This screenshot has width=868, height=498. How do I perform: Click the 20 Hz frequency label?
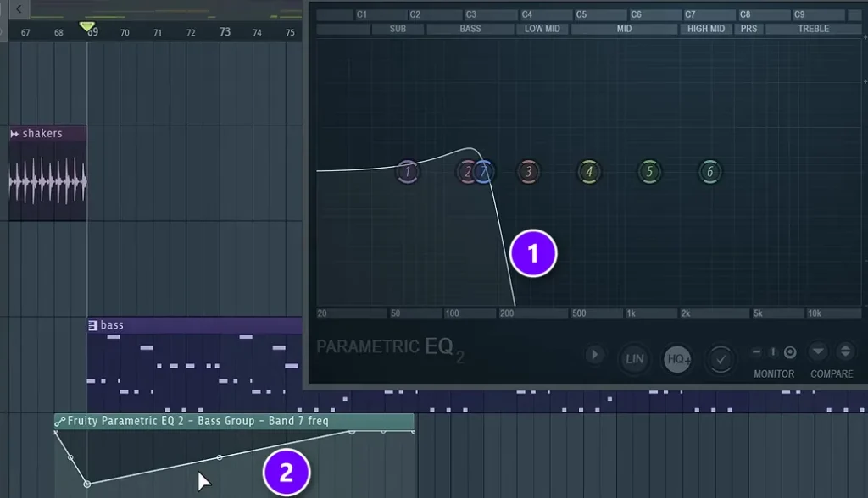coord(322,313)
